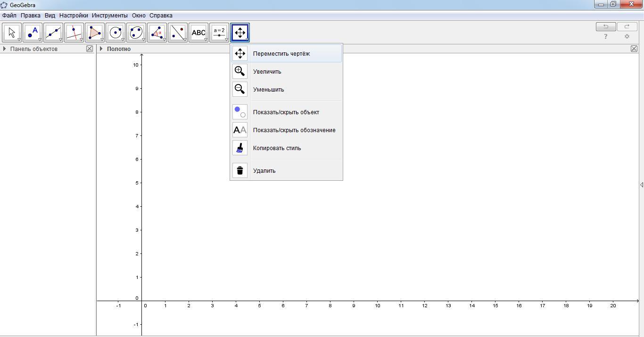644x337 pixels.
Task: Expand the Панель объектов triangle
Action: pos(4,49)
